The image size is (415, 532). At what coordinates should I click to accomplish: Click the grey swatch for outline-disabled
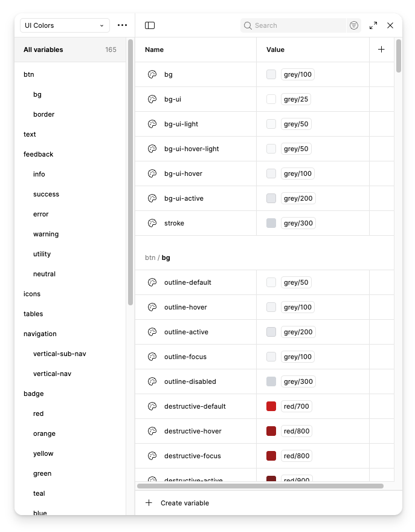(271, 381)
